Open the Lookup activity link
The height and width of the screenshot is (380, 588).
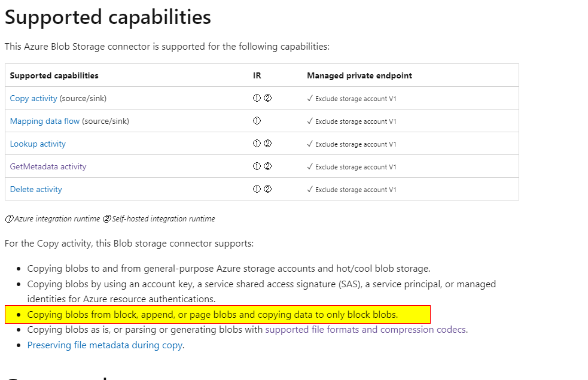point(38,144)
